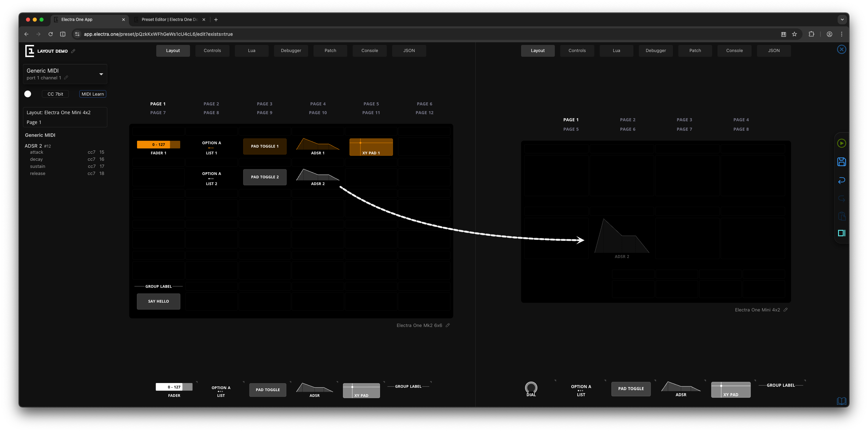Redo the undone change
The height and width of the screenshot is (432, 868).
842,198
